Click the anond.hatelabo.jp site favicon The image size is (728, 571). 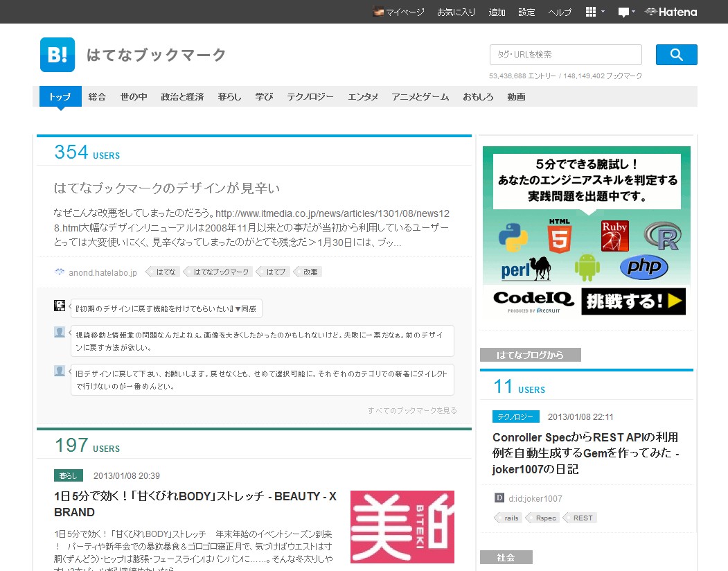point(60,272)
